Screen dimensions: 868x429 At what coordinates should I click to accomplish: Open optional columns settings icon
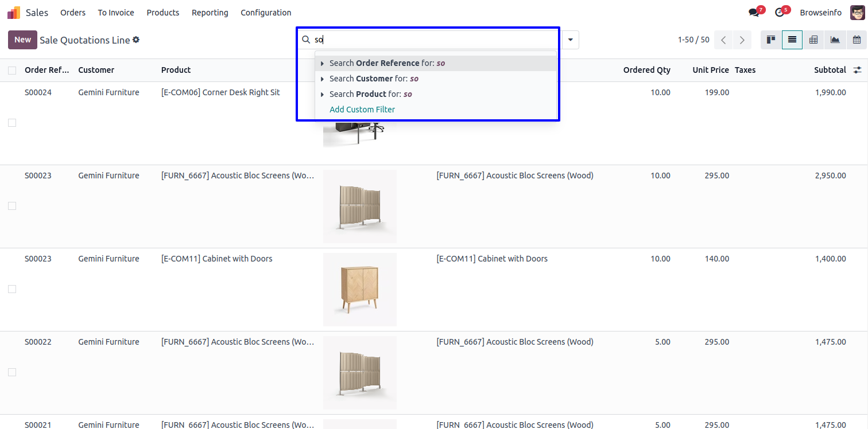coord(857,70)
